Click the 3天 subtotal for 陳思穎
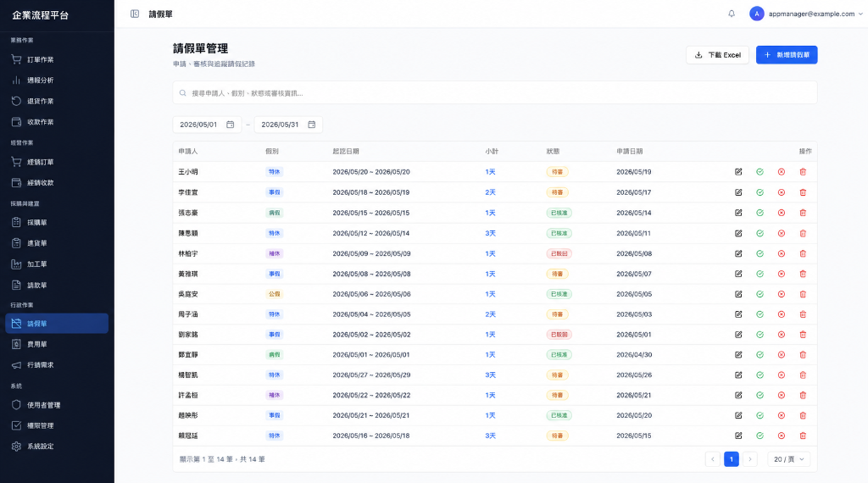868x483 pixels. coord(491,234)
